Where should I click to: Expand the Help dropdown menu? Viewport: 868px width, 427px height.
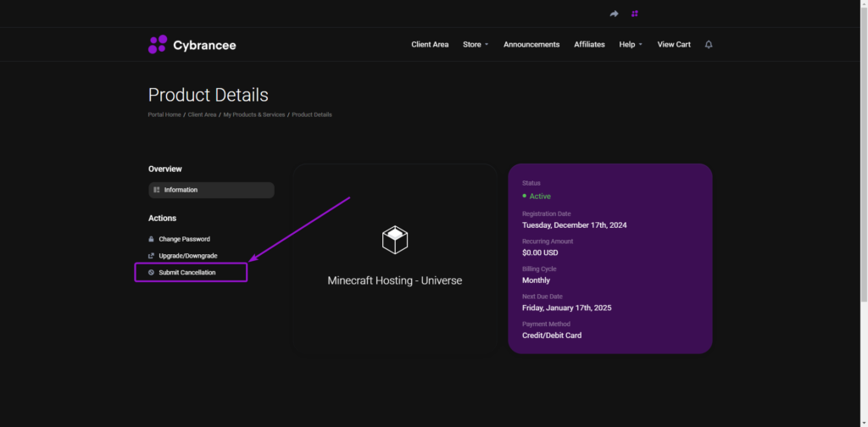point(631,44)
